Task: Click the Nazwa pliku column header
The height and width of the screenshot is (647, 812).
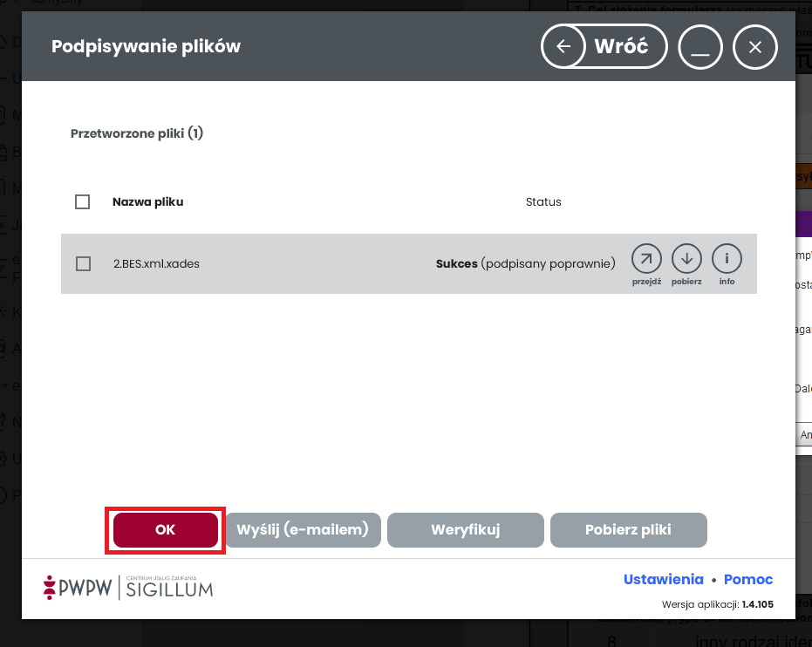Action: tap(147, 202)
